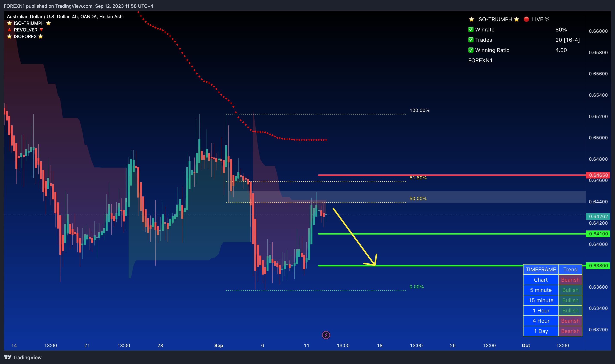This screenshot has width=615, height=364.
Task: Click the Chart row Bearish cell
Action: pos(570,280)
